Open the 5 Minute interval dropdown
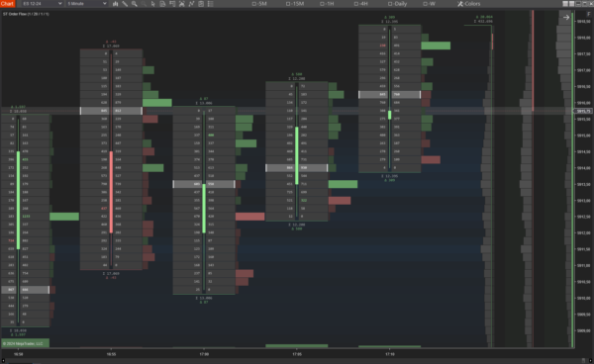The width and height of the screenshot is (594, 364). 87,3
